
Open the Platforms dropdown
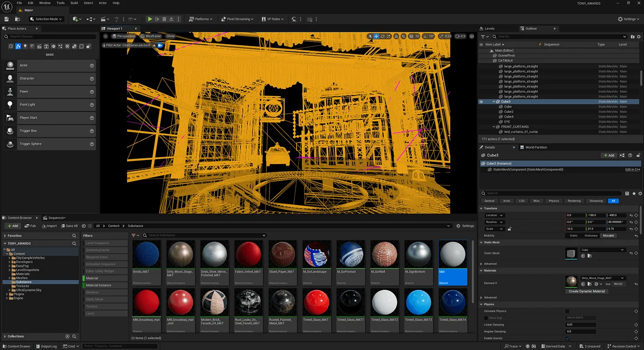click(201, 19)
